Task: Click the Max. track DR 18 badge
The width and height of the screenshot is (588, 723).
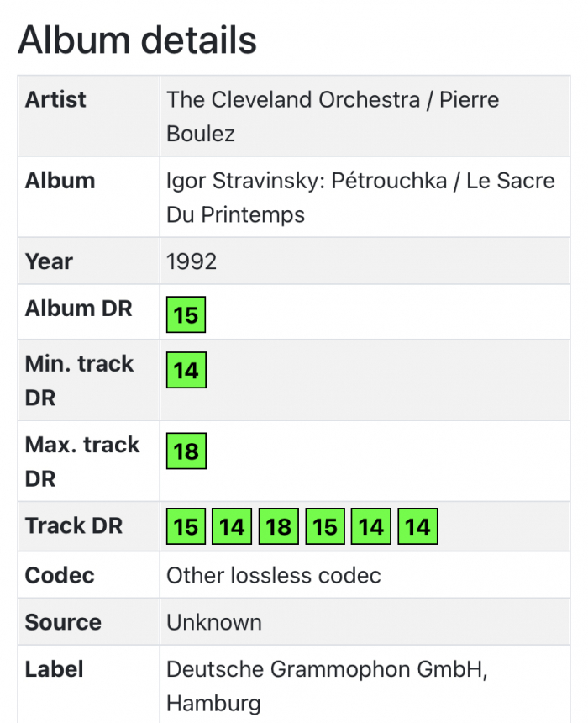Action: coord(186,451)
